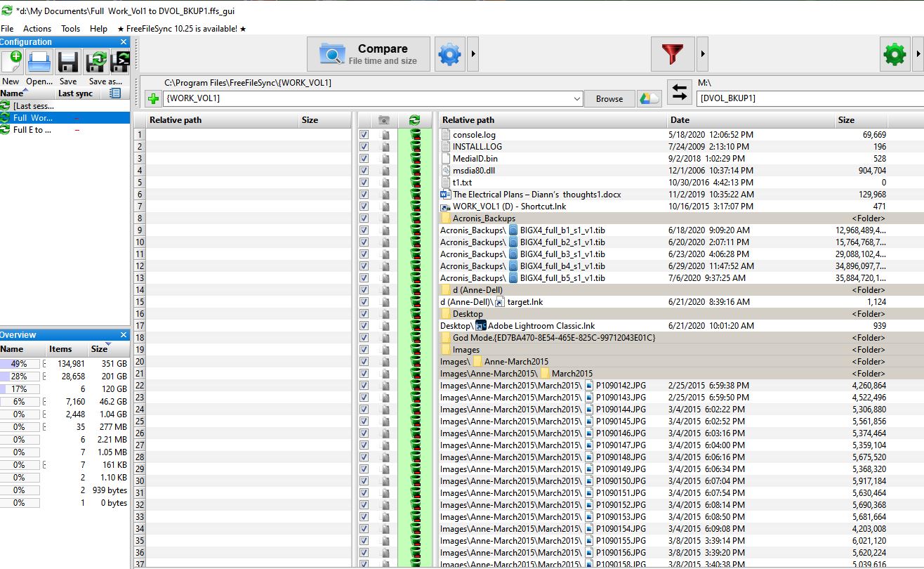Open the File menu
The height and width of the screenshot is (569, 924).
point(7,29)
